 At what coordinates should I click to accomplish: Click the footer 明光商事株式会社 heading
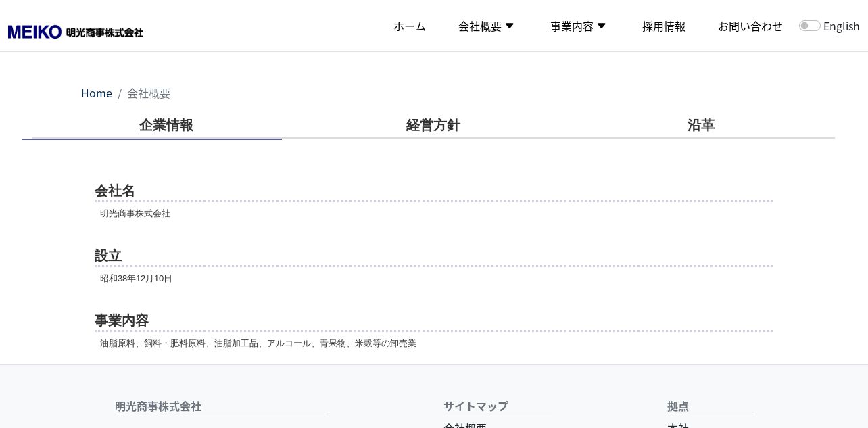pyautogui.click(x=158, y=406)
